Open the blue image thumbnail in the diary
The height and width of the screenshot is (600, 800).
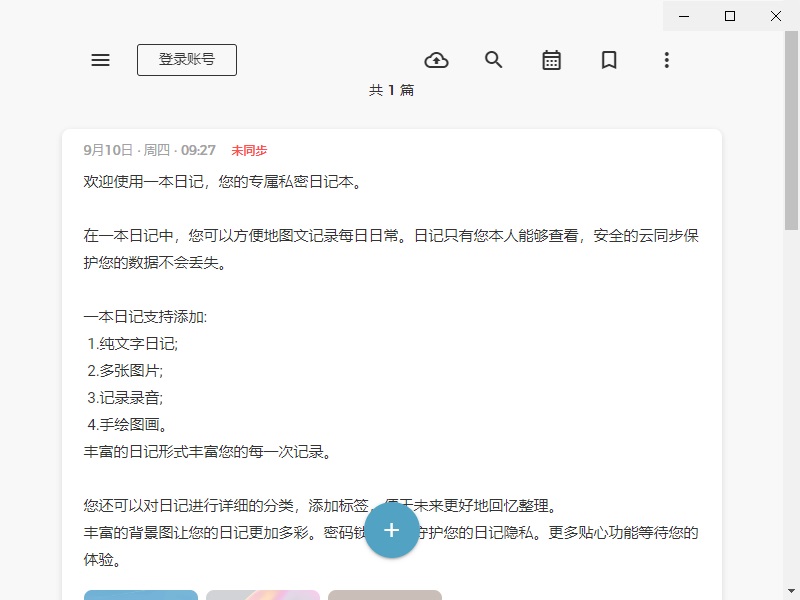(141, 595)
